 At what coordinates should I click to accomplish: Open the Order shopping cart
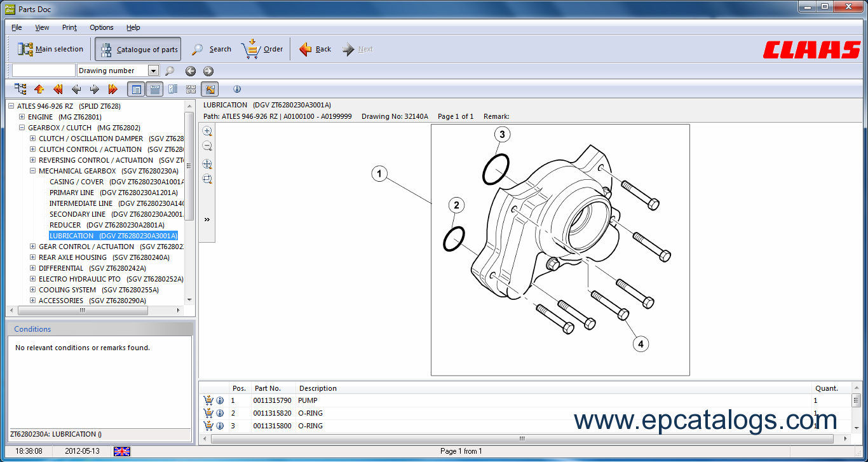[262, 49]
